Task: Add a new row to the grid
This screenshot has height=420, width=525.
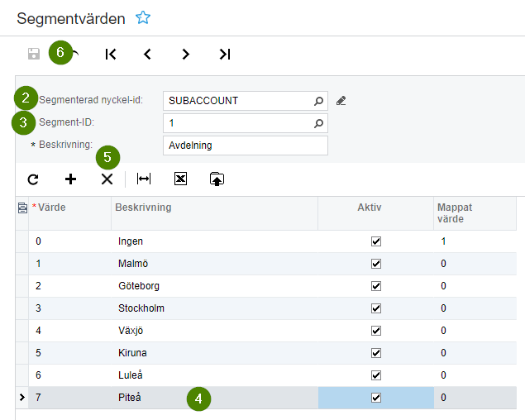Action: [x=70, y=179]
